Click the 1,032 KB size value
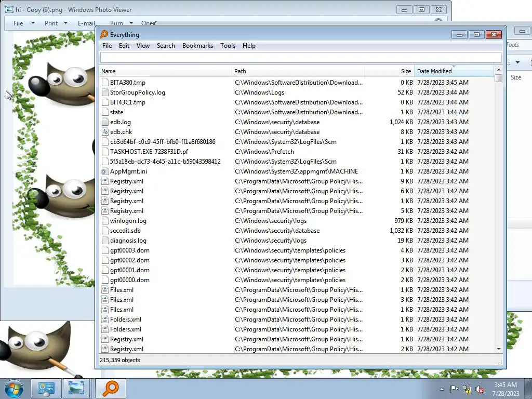This screenshot has width=532, height=399. point(401,230)
